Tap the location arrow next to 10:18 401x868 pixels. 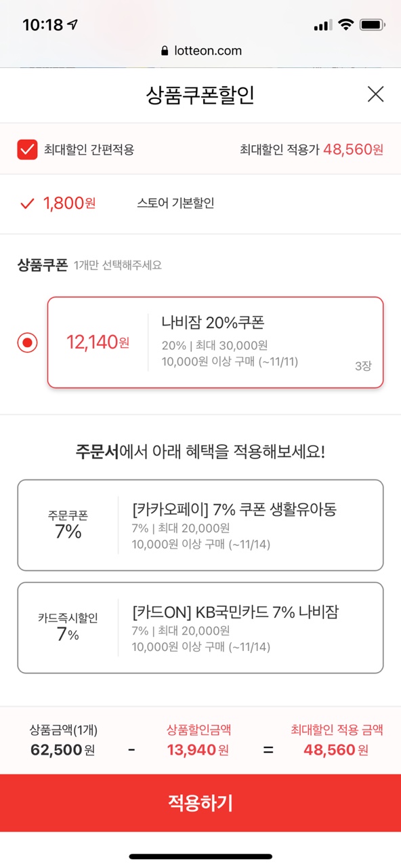click(x=72, y=25)
